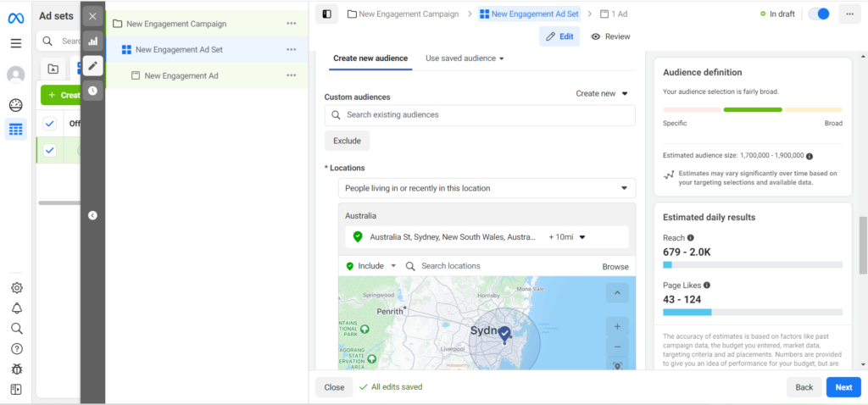Screen dimensions: 868x405
Task: Toggle the checkbox in the highlighted table row
Action: coord(50,150)
